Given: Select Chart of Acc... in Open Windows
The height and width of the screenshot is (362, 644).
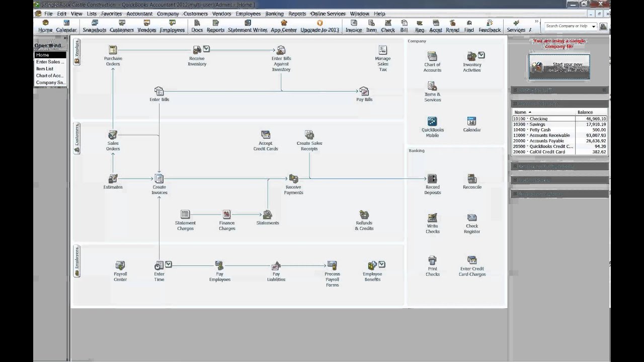Looking at the screenshot, I should 50,75.
